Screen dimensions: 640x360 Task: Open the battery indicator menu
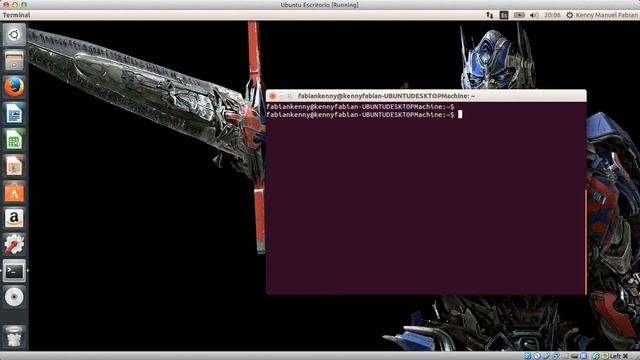point(519,15)
